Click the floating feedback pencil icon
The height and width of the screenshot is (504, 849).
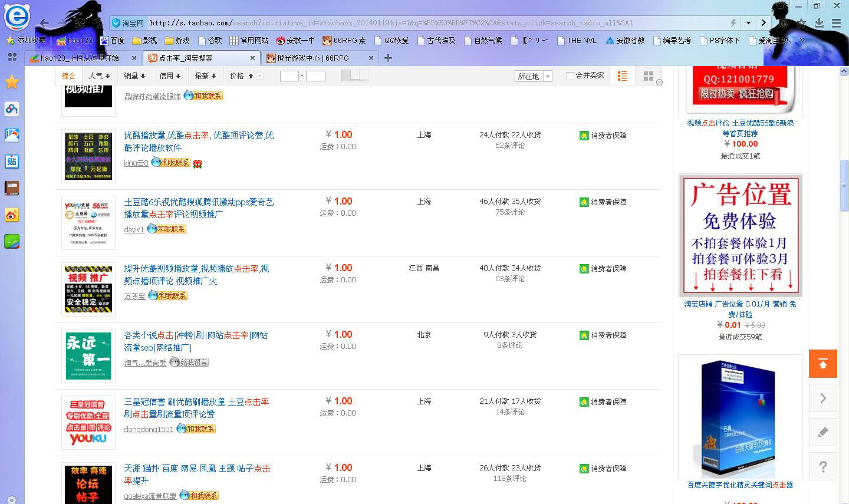click(x=823, y=433)
